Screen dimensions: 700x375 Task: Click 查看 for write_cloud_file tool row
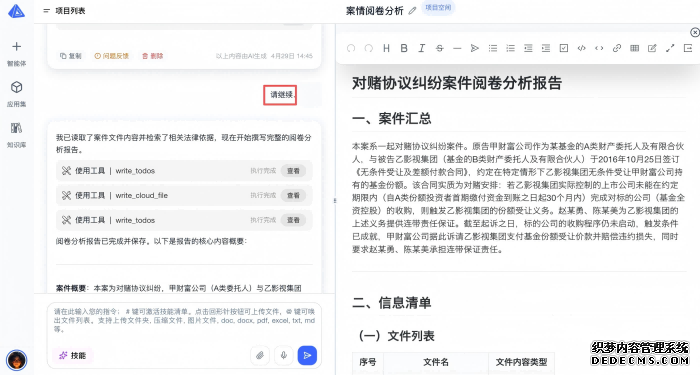point(293,195)
